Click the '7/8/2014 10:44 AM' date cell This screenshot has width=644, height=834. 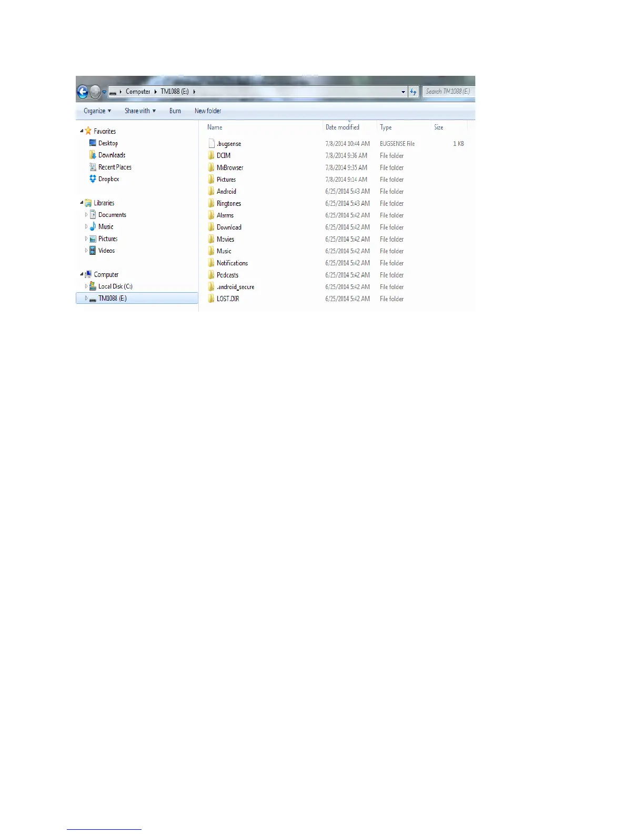(x=347, y=144)
